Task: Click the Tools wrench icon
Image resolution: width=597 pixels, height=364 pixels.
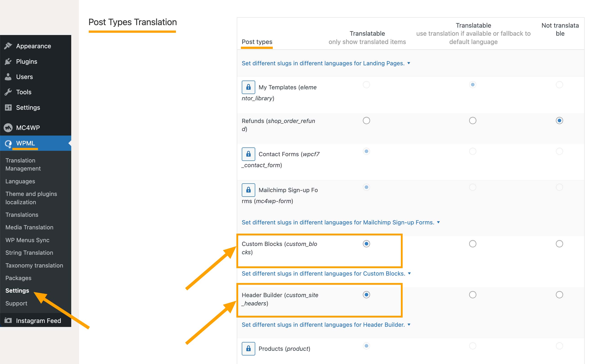Action: [x=8, y=92]
